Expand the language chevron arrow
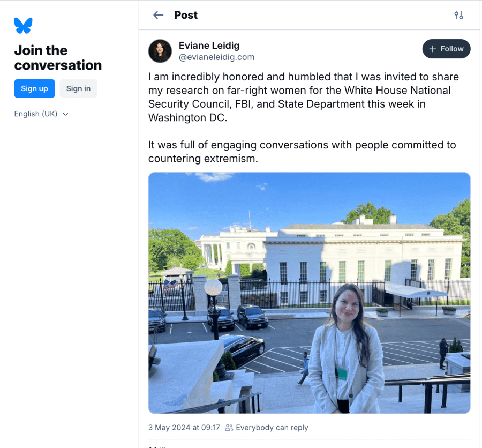The height and width of the screenshot is (448, 482). pyautogui.click(x=66, y=114)
